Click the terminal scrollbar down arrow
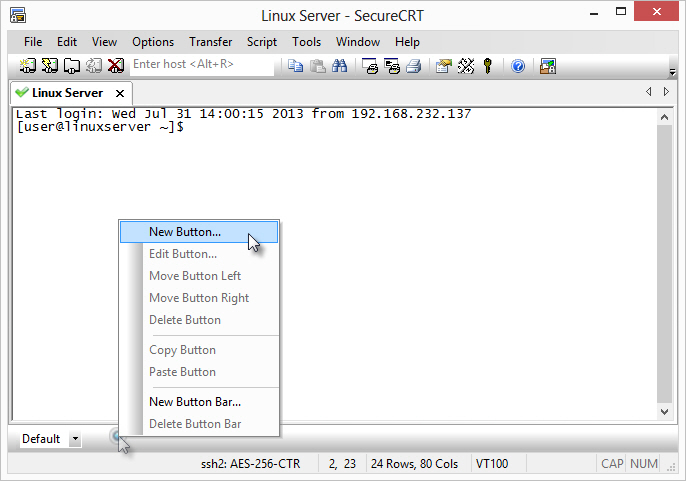The width and height of the screenshot is (686, 481). point(664,411)
